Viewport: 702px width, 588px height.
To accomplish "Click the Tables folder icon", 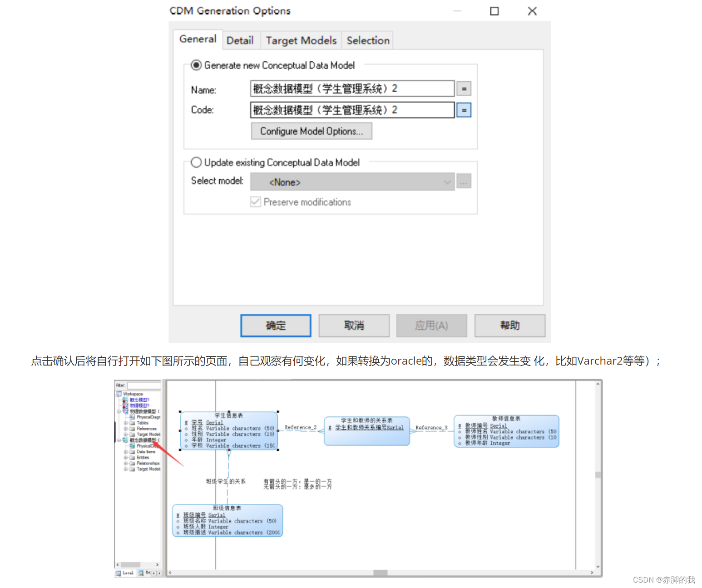I will click(x=132, y=423).
